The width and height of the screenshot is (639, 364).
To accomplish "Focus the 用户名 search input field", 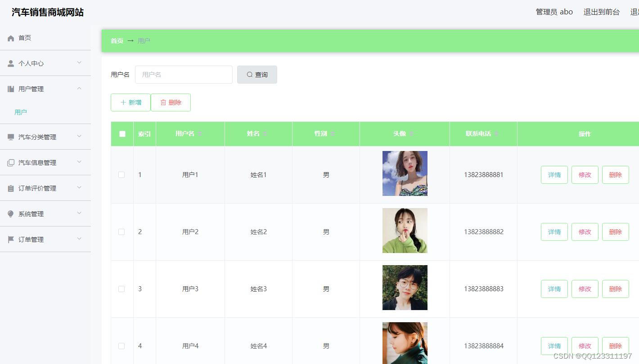I will click(x=184, y=75).
